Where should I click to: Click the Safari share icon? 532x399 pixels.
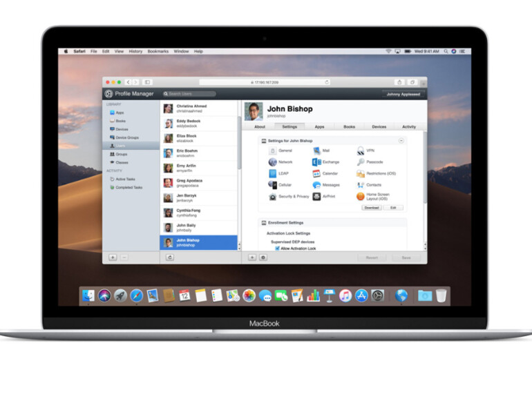(399, 82)
